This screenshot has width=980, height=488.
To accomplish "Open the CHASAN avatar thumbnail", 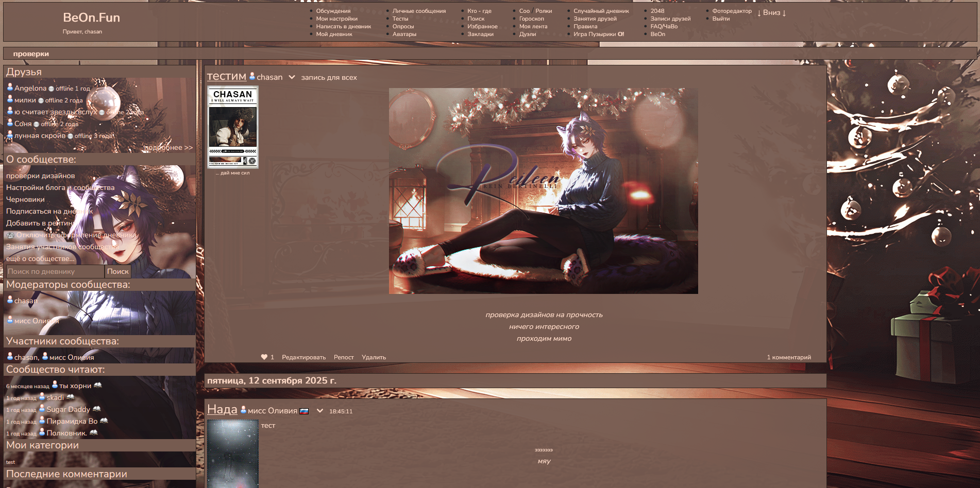I will point(233,127).
